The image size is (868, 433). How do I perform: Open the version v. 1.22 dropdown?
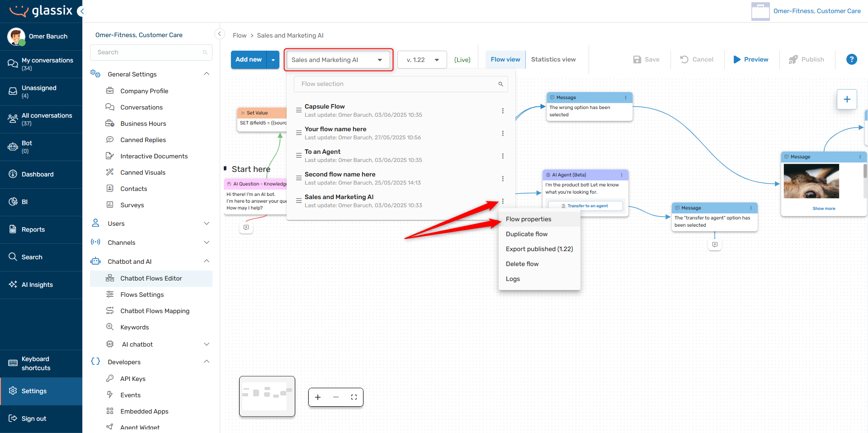(x=422, y=60)
